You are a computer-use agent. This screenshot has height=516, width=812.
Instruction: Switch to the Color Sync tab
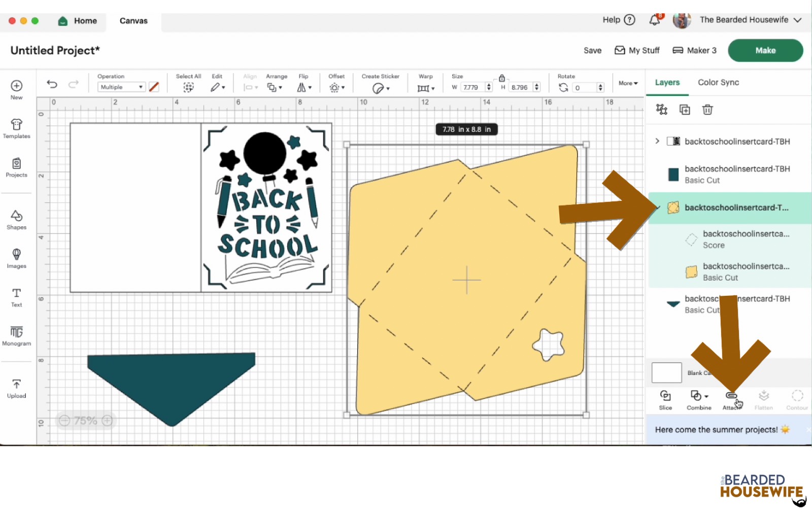(x=718, y=82)
